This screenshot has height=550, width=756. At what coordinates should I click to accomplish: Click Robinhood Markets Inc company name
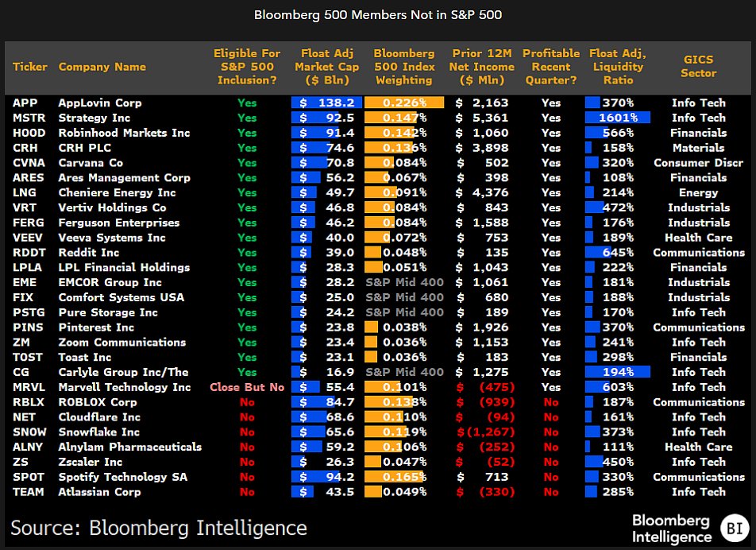click(124, 133)
